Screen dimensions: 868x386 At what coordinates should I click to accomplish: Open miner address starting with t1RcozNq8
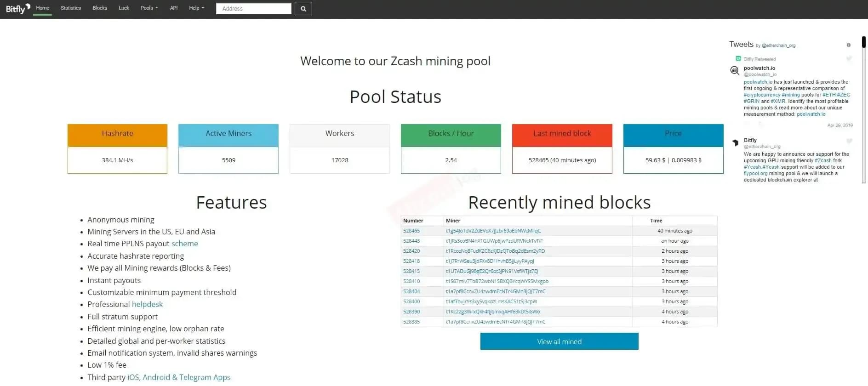(495, 251)
